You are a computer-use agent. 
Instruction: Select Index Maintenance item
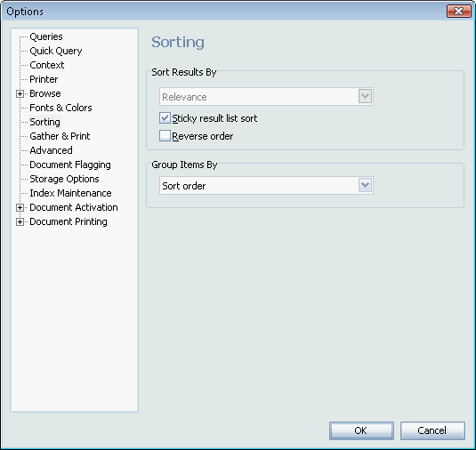(70, 193)
